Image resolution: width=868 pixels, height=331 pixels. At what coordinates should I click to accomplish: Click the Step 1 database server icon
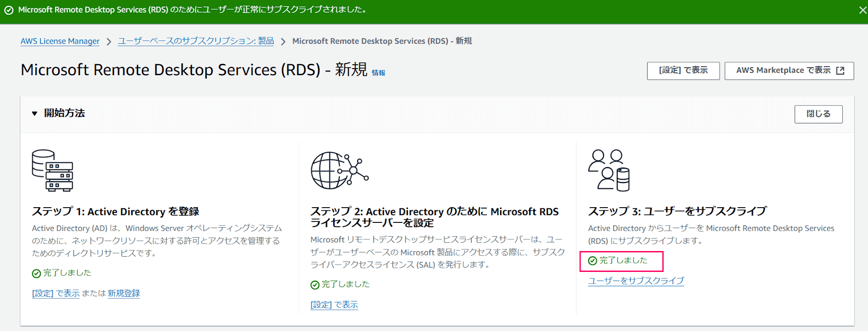click(x=53, y=170)
